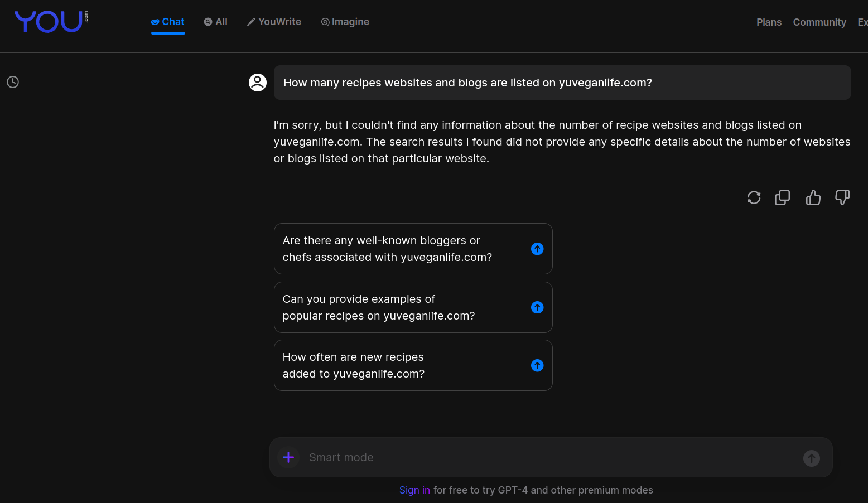Click the purple plus icon in the input bar
The height and width of the screenshot is (503, 868).
[x=288, y=457]
